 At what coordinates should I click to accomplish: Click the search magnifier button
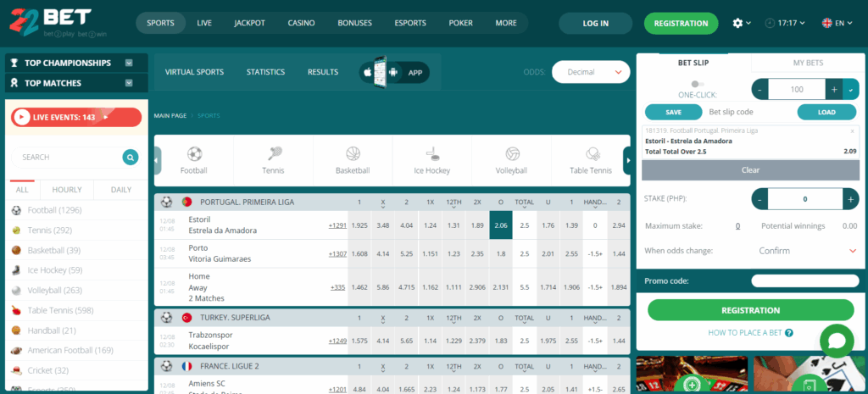pyautogui.click(x=130, y=157)
